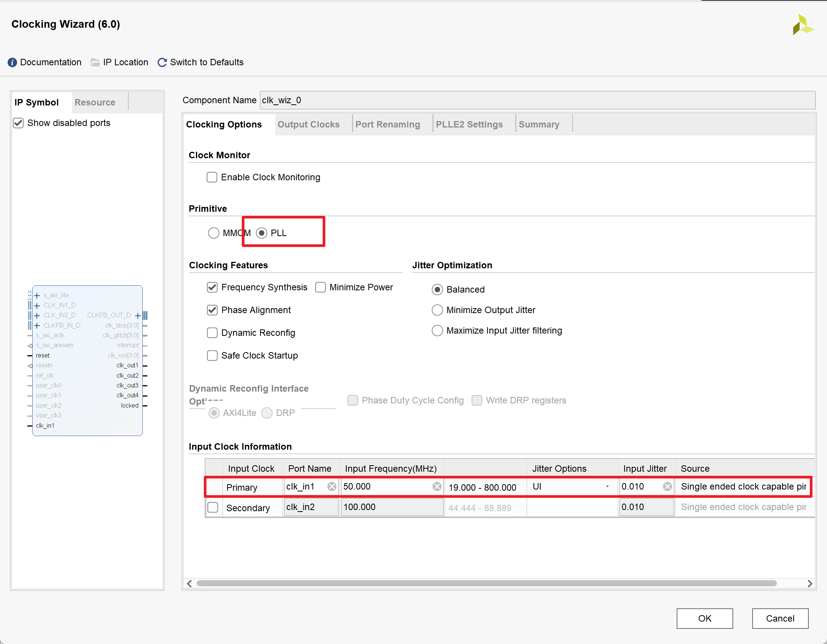Click the IP Location folder icon
This screenshot has width=827, height=644.
tap(95, 62)
